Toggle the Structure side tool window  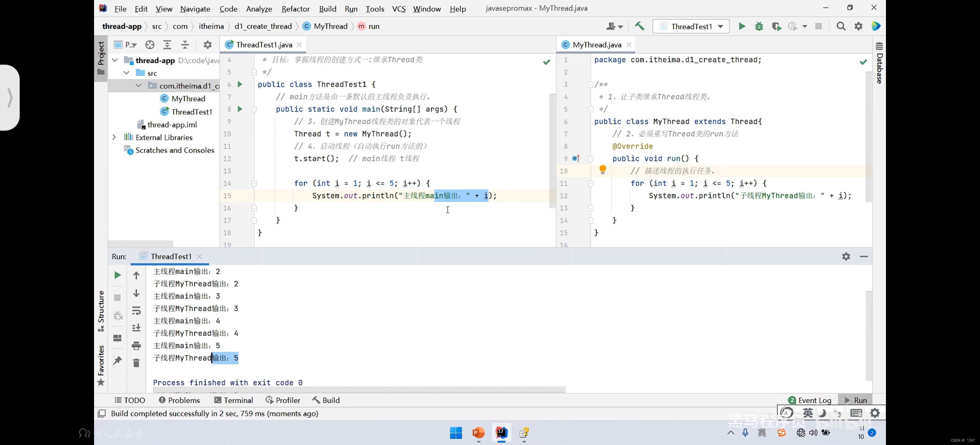tap(101, 311)
